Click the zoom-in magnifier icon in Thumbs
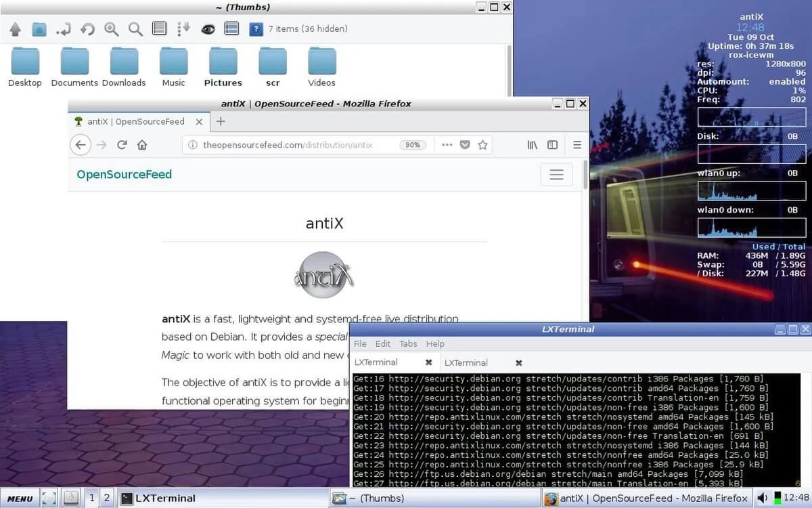 point(110,28)
